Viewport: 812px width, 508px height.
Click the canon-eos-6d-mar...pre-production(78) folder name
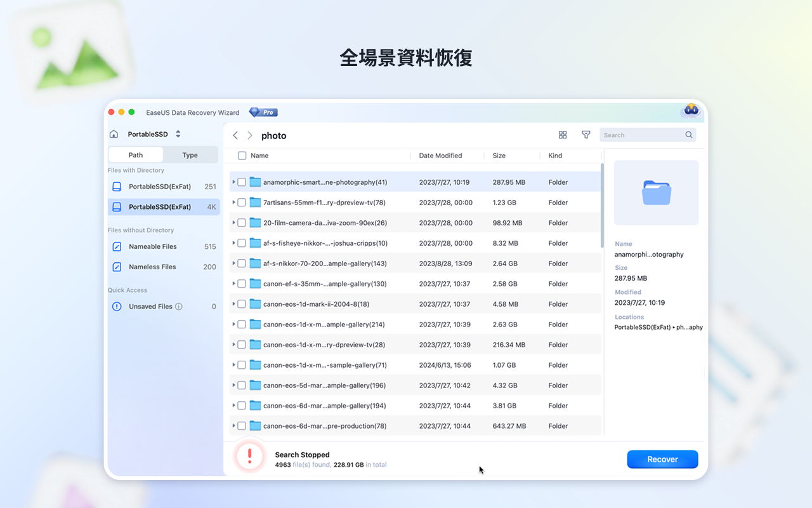[x=325, y=426]
